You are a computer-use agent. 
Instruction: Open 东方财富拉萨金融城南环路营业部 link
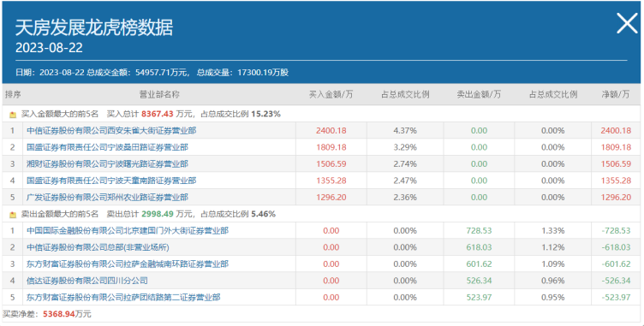pos(128,264)
